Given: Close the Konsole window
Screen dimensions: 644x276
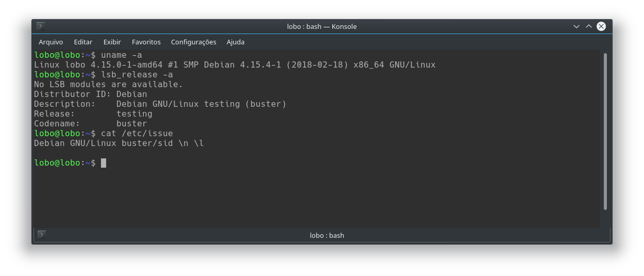Looking at the screenshot, I should [x=601, y=26].
